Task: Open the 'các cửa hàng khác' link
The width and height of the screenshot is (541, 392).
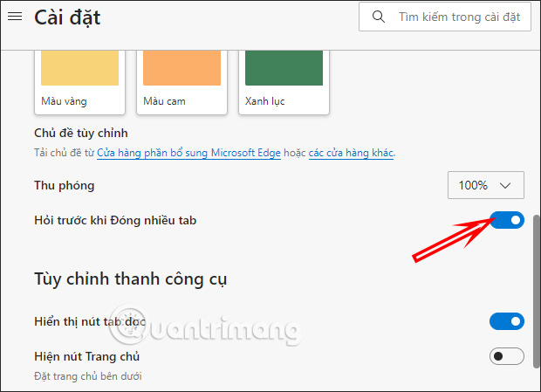Action: 351,153
